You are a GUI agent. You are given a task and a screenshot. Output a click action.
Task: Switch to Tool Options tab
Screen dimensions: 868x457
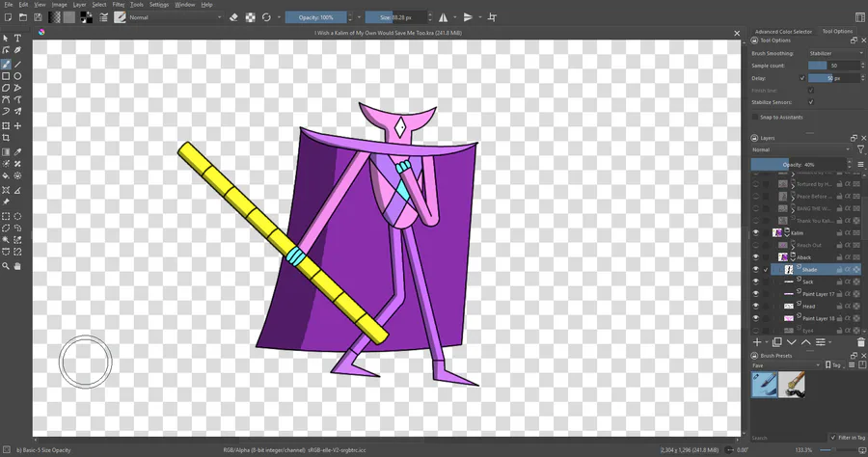point(837,32)
